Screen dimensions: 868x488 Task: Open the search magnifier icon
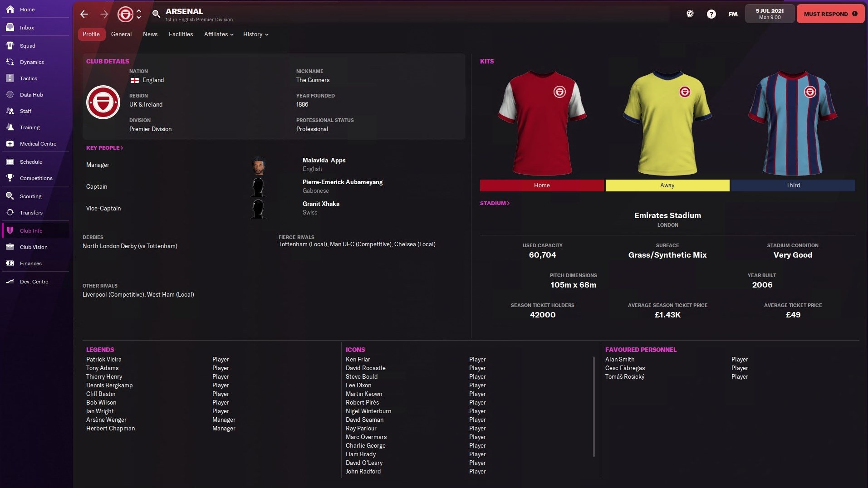(x=156, y=14)
